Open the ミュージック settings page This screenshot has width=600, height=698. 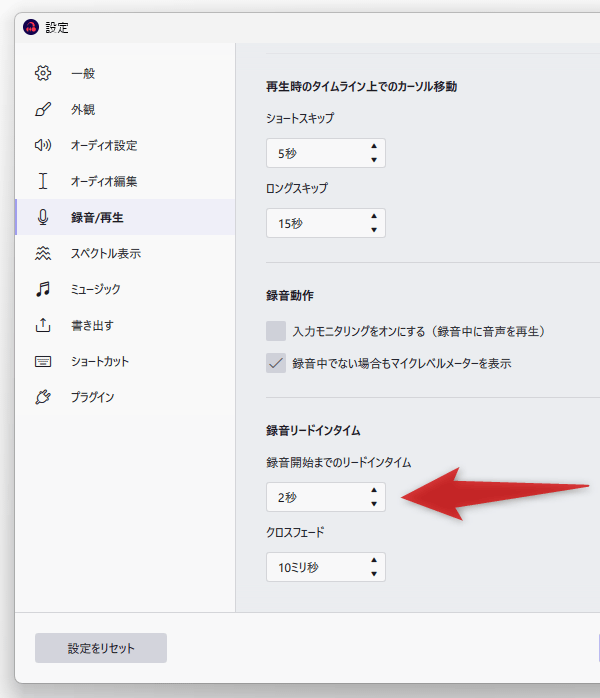click(x=125, y=289)
